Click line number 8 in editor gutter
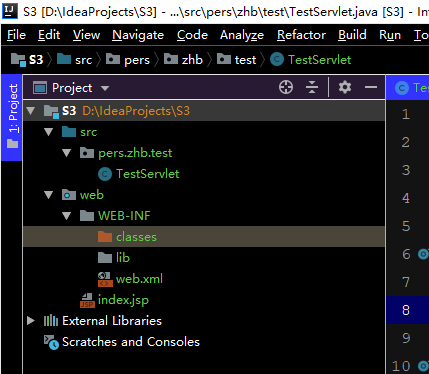 [406, 310]
